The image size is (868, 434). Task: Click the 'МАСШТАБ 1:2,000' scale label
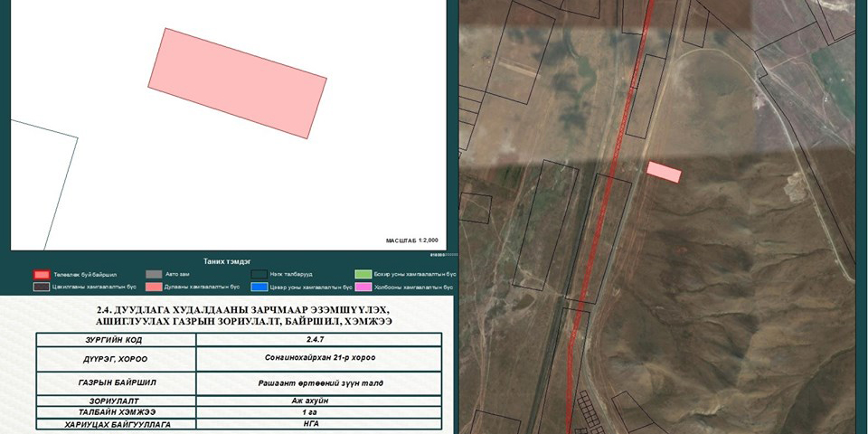pos(411,241)
